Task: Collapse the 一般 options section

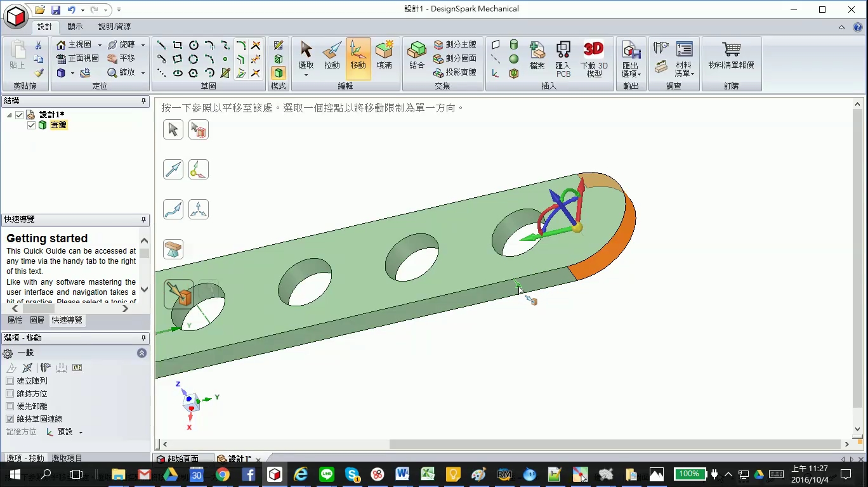Action: (141, 353)
